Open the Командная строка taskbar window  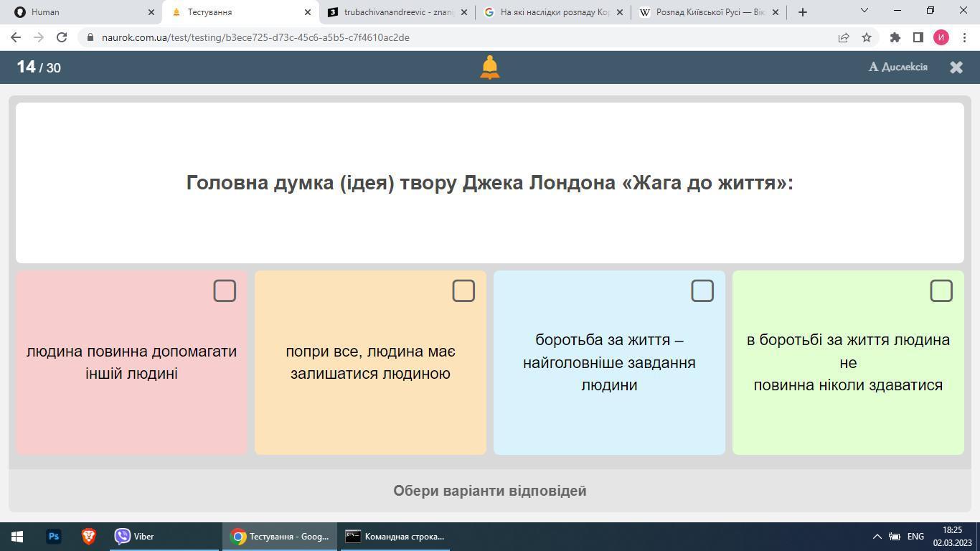(x=395, y=537)
